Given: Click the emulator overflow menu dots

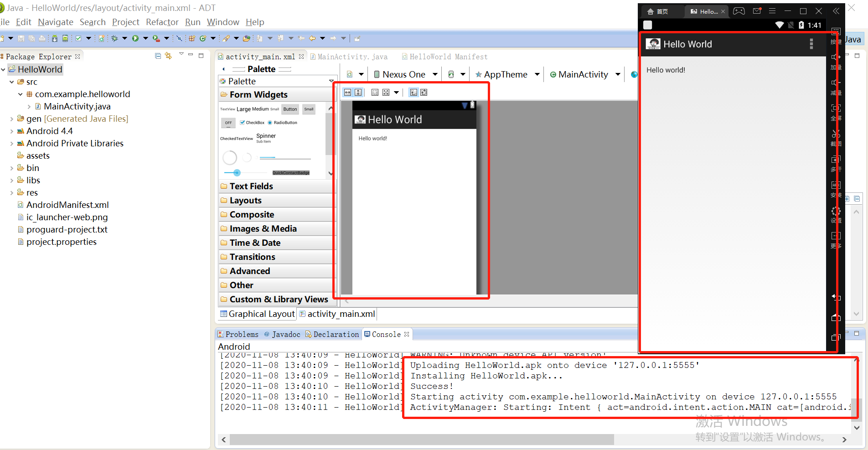Looking at the screenshot, I should click(x=811, y=44).
